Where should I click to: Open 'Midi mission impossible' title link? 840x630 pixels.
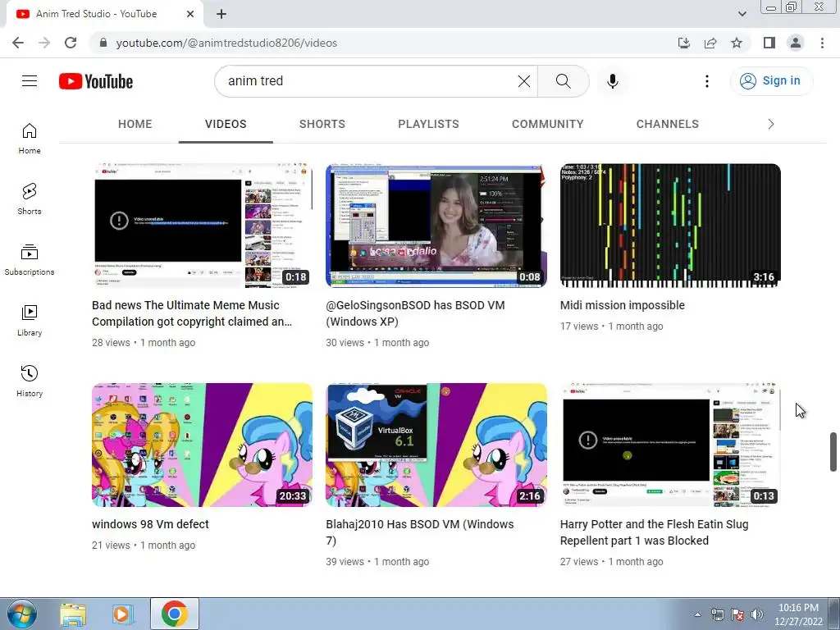[x=622, y=305]
